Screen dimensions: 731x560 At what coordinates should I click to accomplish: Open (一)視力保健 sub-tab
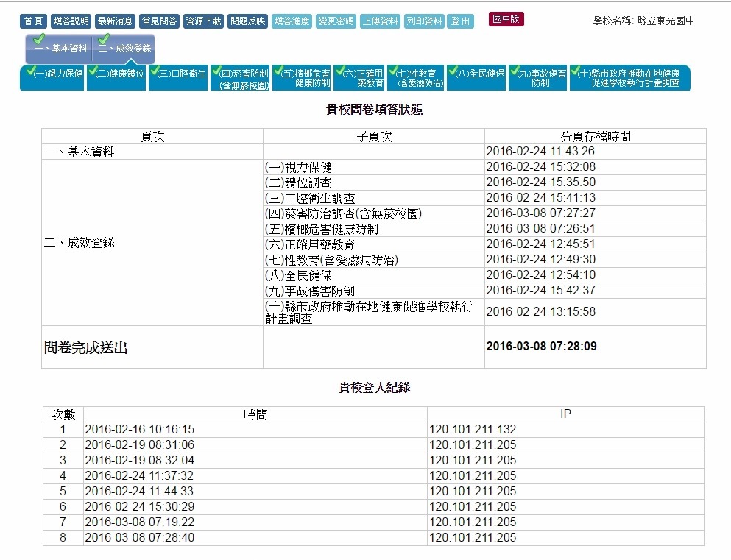[52, 77]
